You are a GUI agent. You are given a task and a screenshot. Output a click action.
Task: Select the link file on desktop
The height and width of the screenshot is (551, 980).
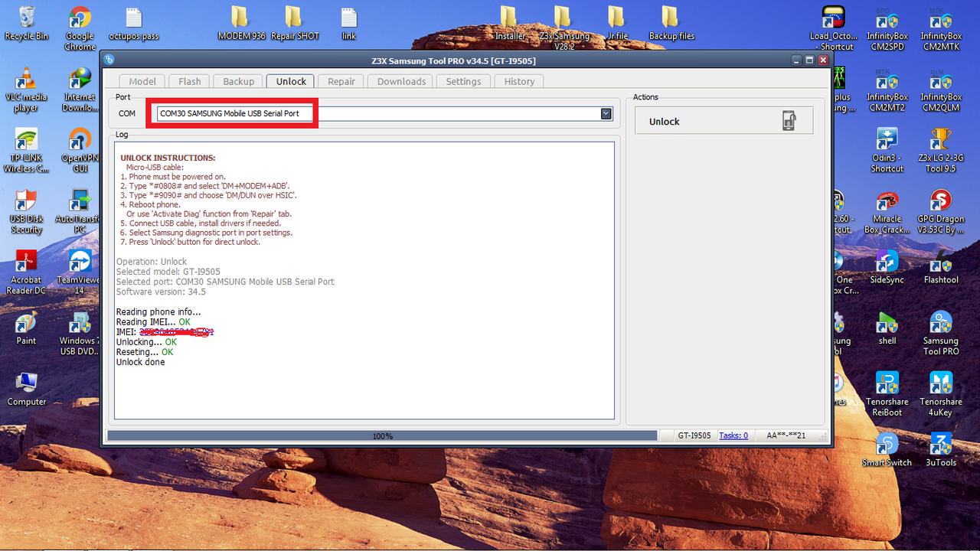pyautogui.click(x=348, y=23)
